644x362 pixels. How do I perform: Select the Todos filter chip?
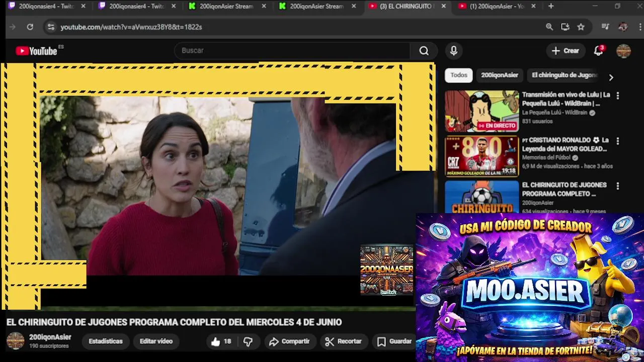[459, 75]
